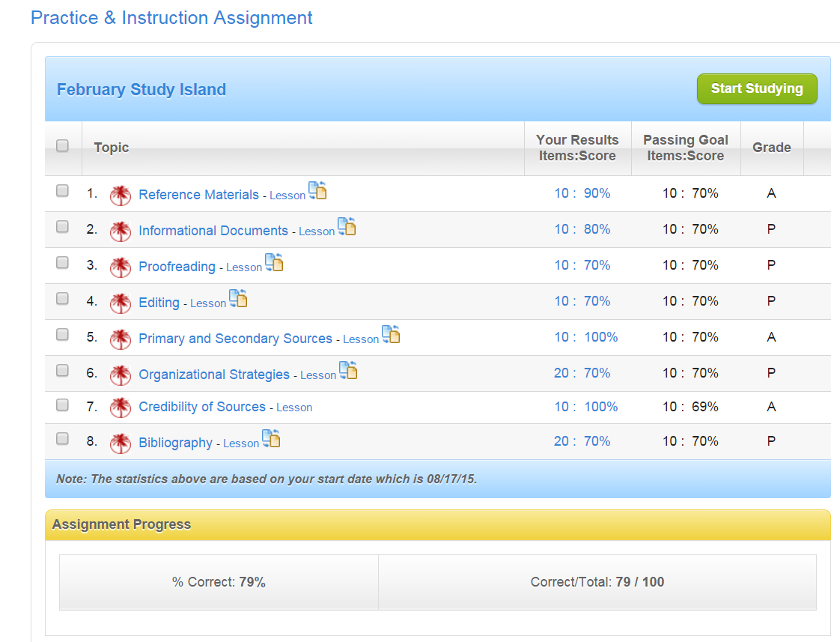Open the Lesson link for Organizational Strategies
This screenshot has height=642, width=840.
click(317, 375)
